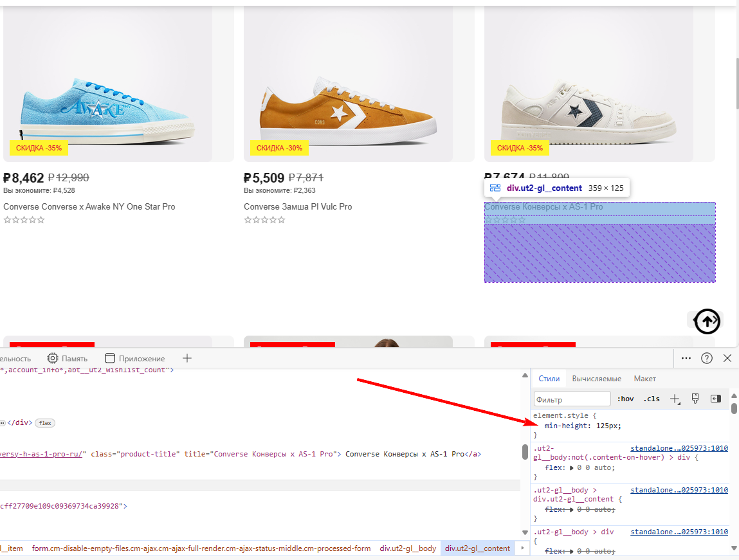Select the element.style rule header

(565, 415)
